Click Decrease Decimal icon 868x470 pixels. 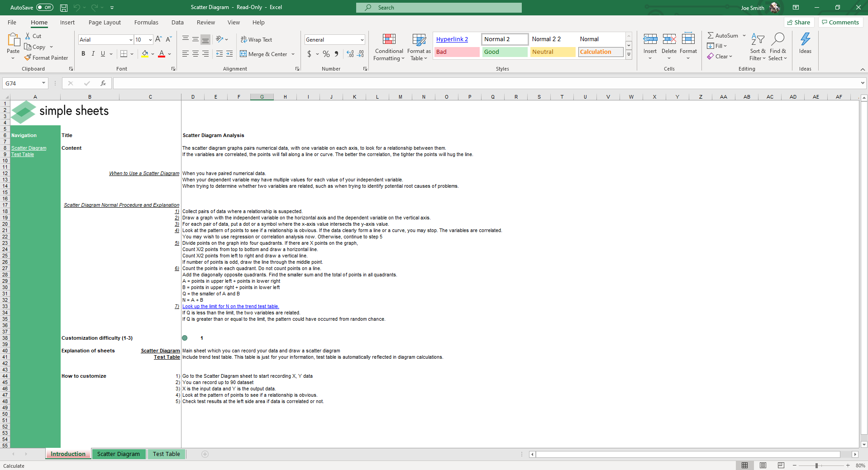coord(360,54)
